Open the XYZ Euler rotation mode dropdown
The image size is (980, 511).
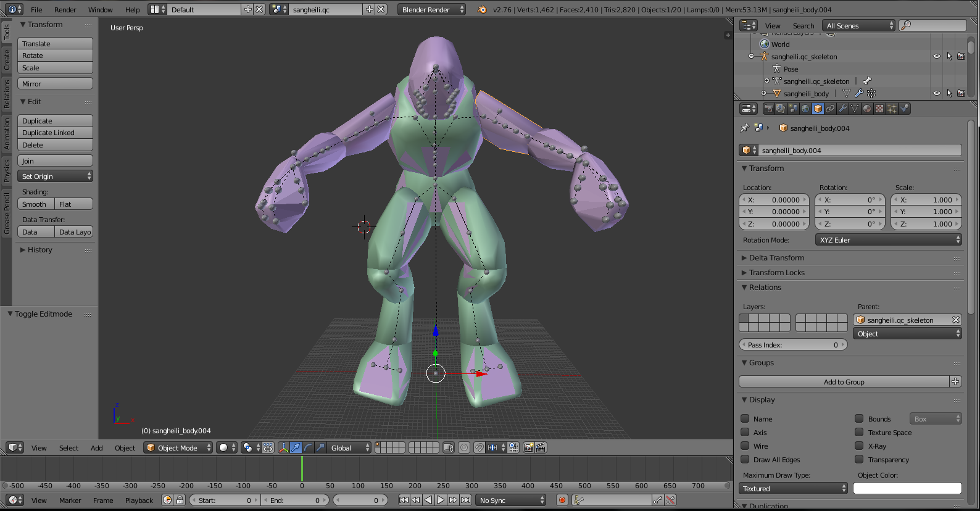click(x=889, y=240)
